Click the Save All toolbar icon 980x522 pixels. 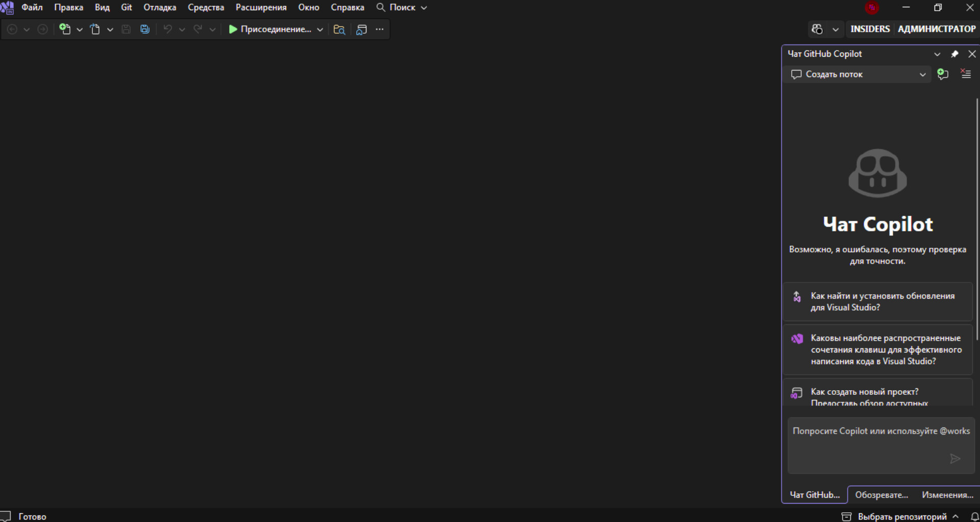[x=145, y=29]
